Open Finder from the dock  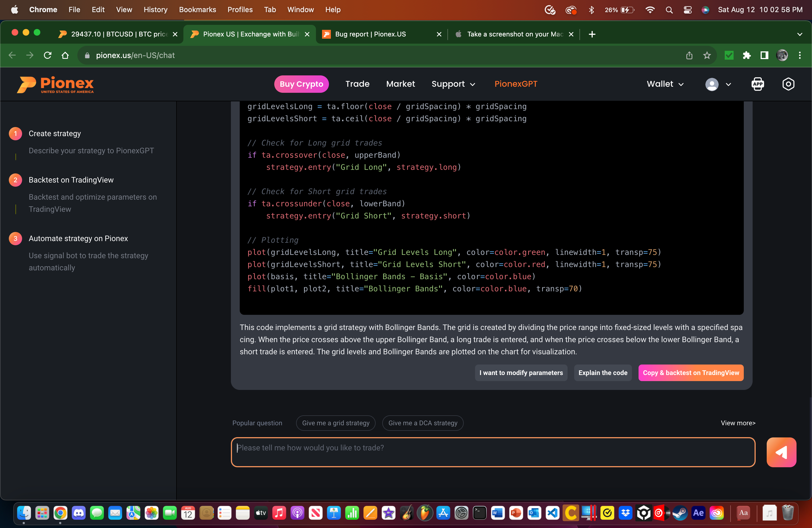point(24,513)
